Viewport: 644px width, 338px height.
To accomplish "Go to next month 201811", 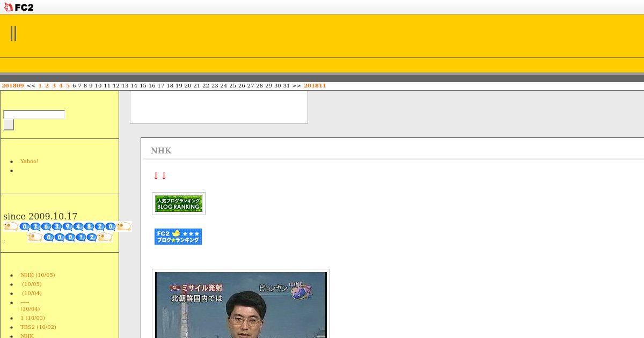I will tap(315, 86).
